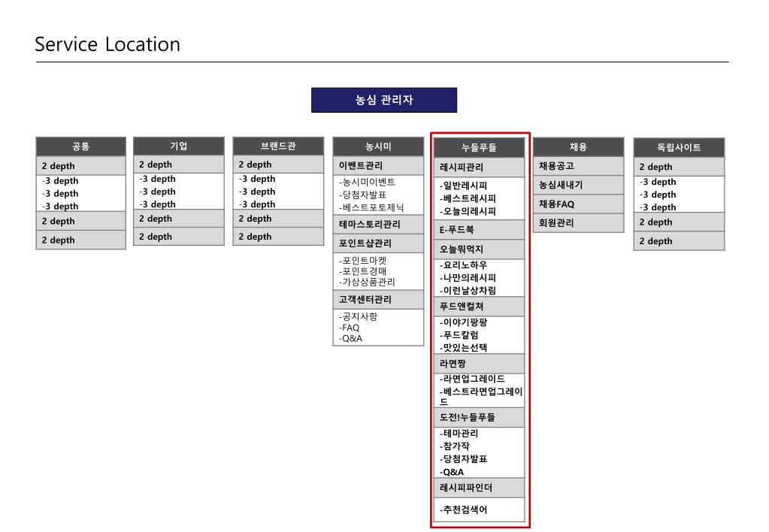Screen dimensions: 769x532
Task: Select the -베스트라면업그레이드 entry
Action: (x=480, y=396)
